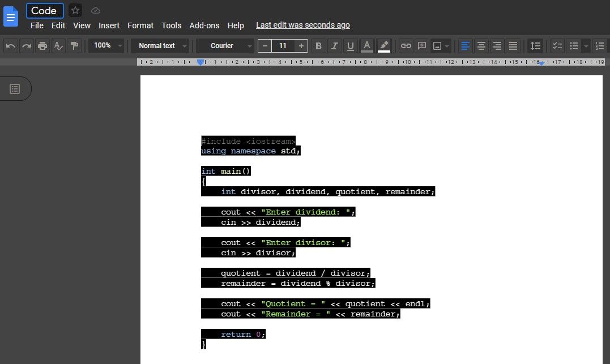The height and width of the screenshot is (364, 610).
Task: Click the document title Code field
Action: 45,10
